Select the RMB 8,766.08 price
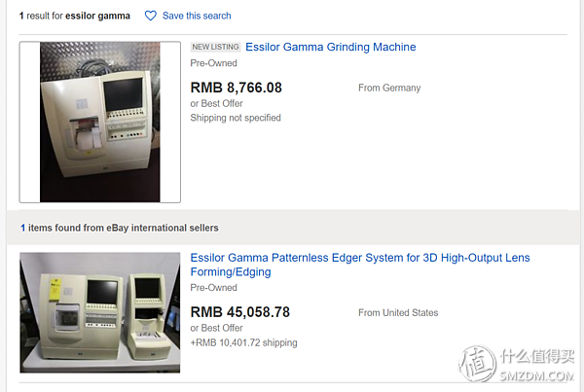Image resolution: width=584 pixels, height=392 pixels. tap(237, 88)
